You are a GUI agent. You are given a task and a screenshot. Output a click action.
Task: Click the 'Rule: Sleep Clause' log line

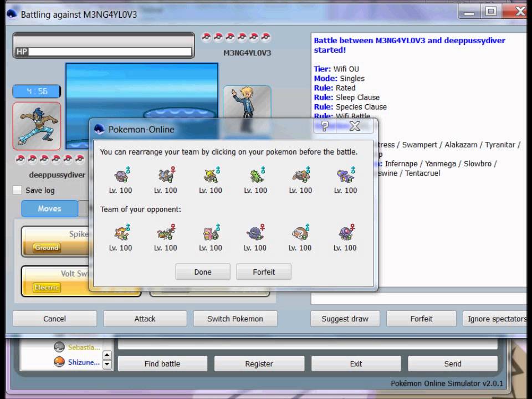[x=347, y=98]
